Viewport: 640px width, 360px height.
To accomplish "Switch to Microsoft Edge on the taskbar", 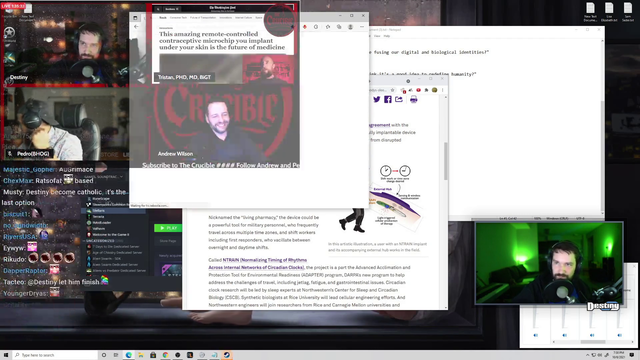I will click(129, 355).
